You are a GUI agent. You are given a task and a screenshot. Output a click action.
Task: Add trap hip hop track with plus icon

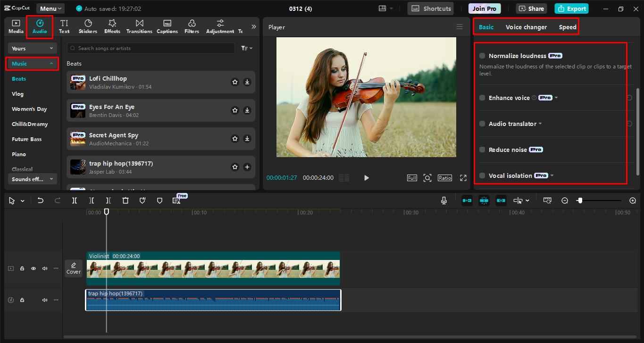pyautogui.click(x=247, y=167)
